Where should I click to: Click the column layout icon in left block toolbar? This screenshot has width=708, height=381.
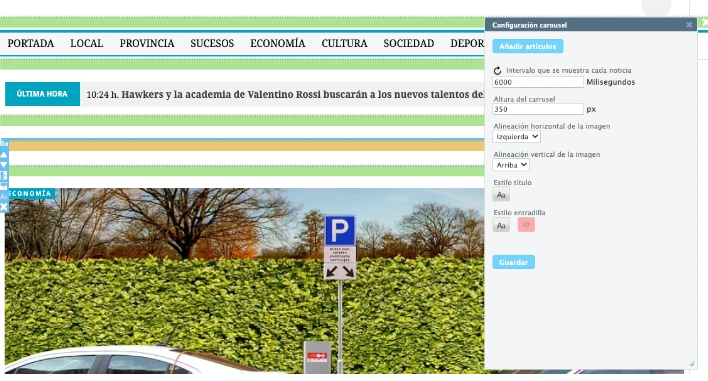[x=4, y=175]
